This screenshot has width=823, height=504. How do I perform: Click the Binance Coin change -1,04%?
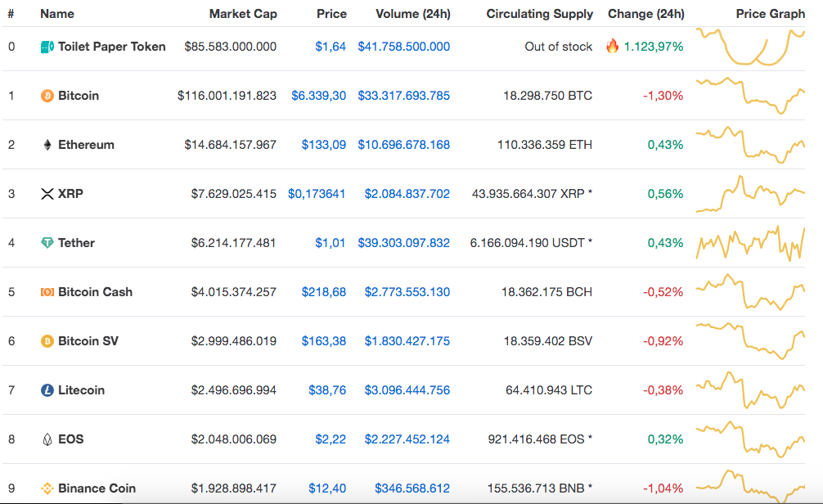pyautogui.click(x=663, y=488)
